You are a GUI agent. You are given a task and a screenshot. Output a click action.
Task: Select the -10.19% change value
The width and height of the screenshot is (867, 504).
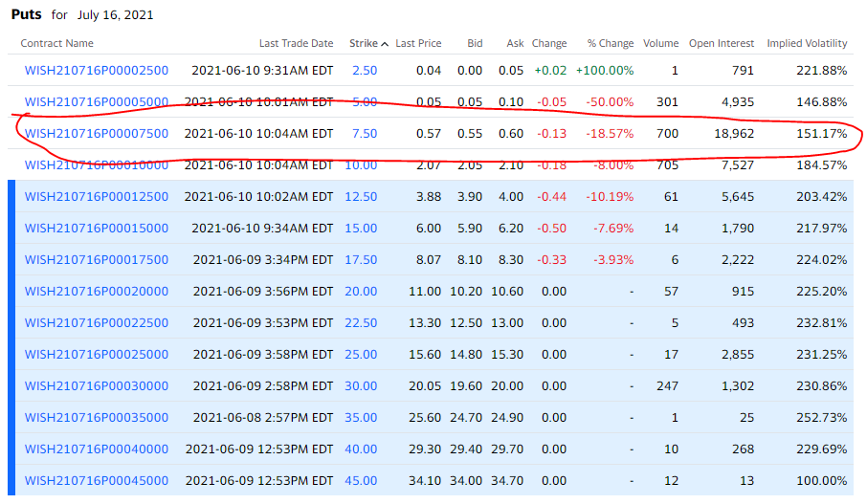(x=610, y=196)
